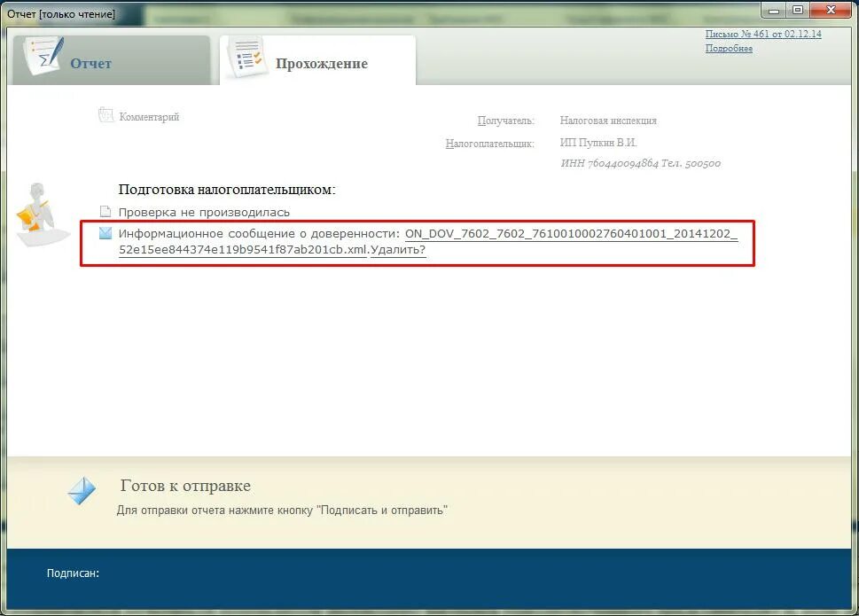Click the Налогоплательщик link
Screen dimensions: 859x616
(489, 144)
